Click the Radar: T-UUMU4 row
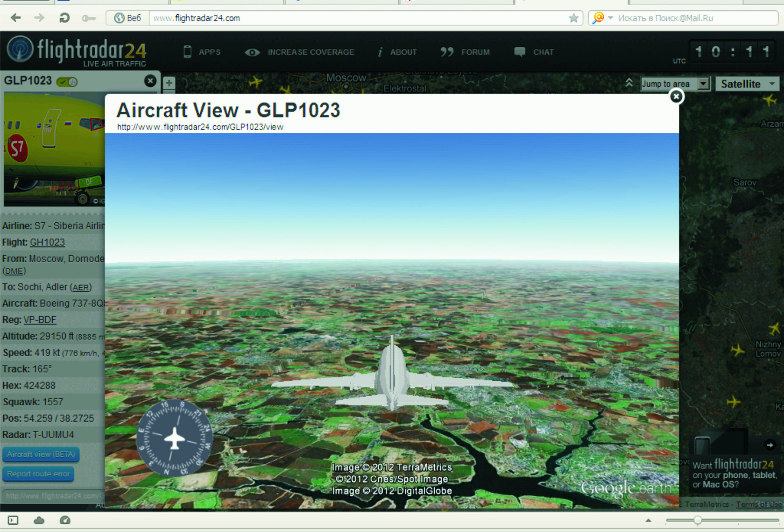 pos(53,435)
